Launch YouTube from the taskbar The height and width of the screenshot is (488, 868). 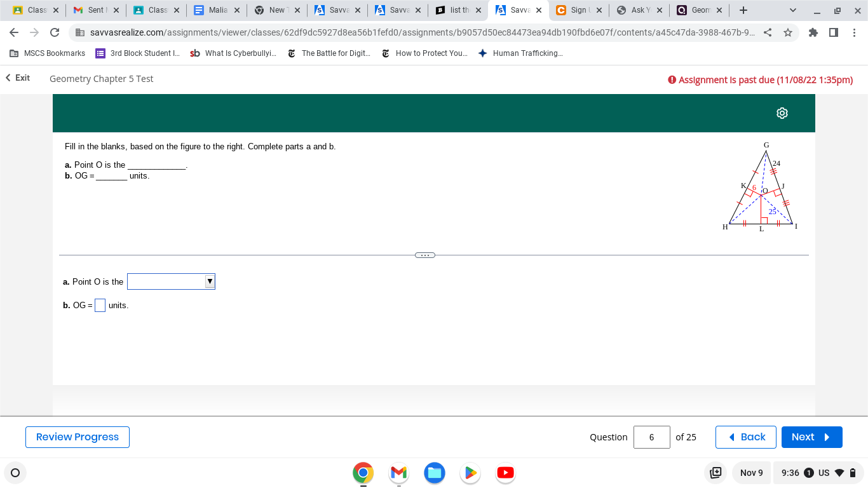[505, 473]
